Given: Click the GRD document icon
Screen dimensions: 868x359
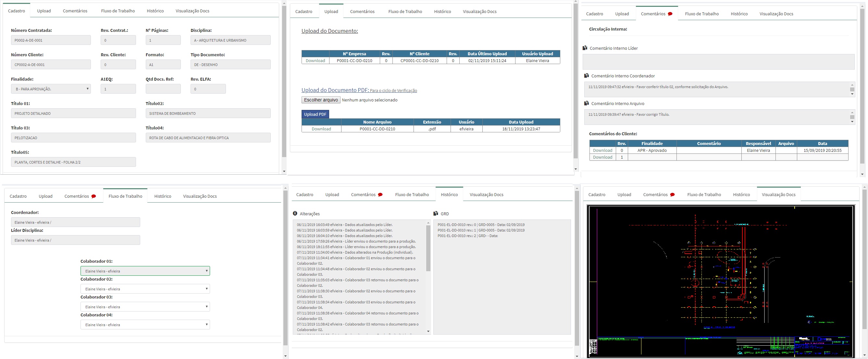Looking at the screenshot, I should 436,214.
